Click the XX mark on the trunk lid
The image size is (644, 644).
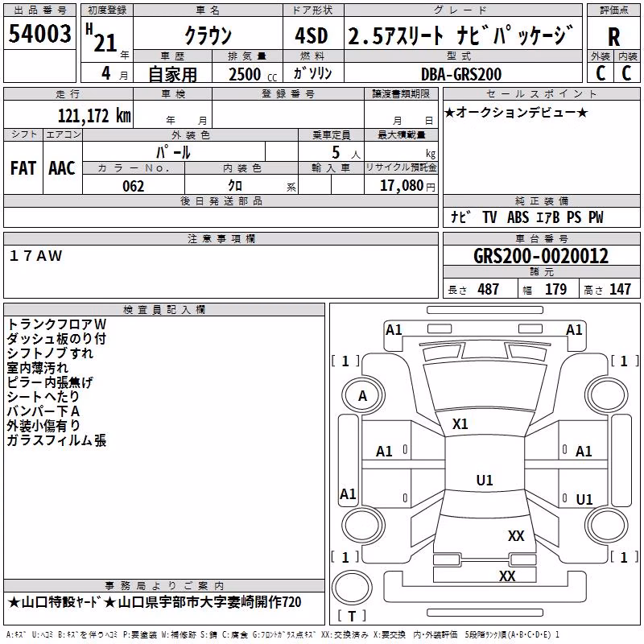516,536
